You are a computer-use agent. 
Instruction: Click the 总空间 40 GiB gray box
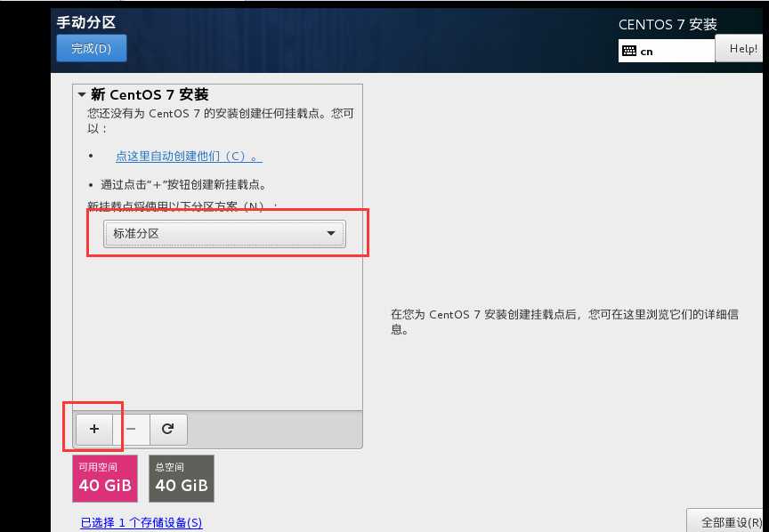pos(182,479)
